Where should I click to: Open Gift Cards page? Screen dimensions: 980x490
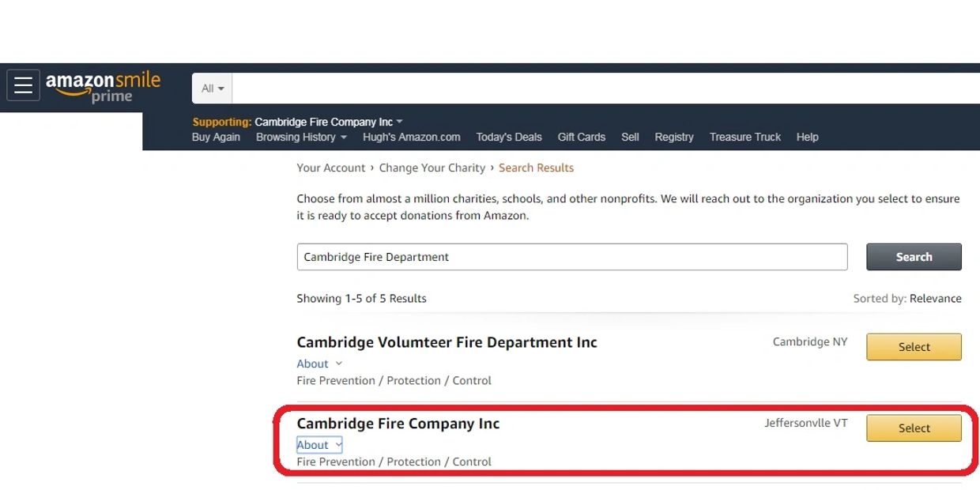click(582, 137)
